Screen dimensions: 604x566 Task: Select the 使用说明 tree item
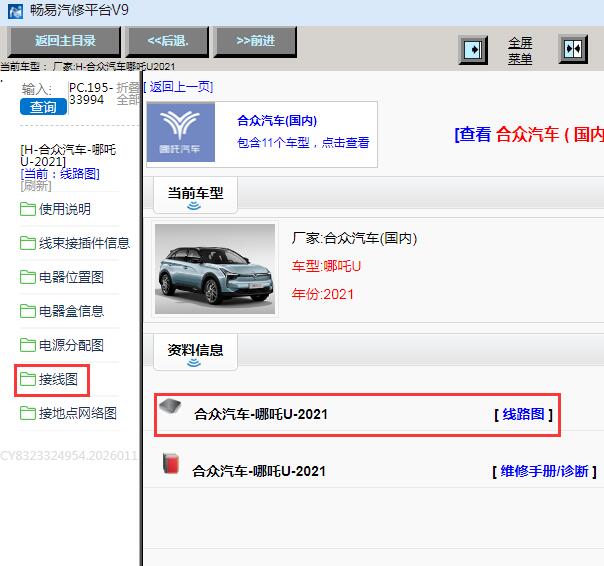(x=65, y=209)
